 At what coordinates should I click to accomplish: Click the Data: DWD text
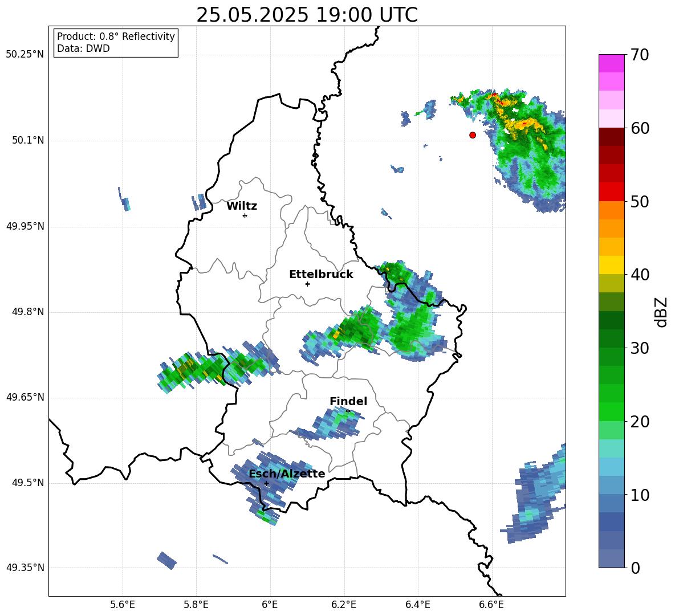pos(83,48)
